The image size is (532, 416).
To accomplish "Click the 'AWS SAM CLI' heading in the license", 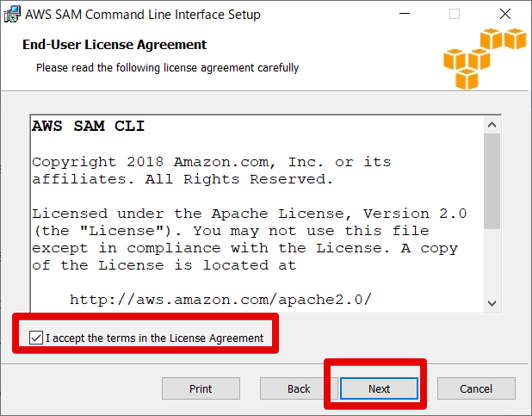I will 89,127.
